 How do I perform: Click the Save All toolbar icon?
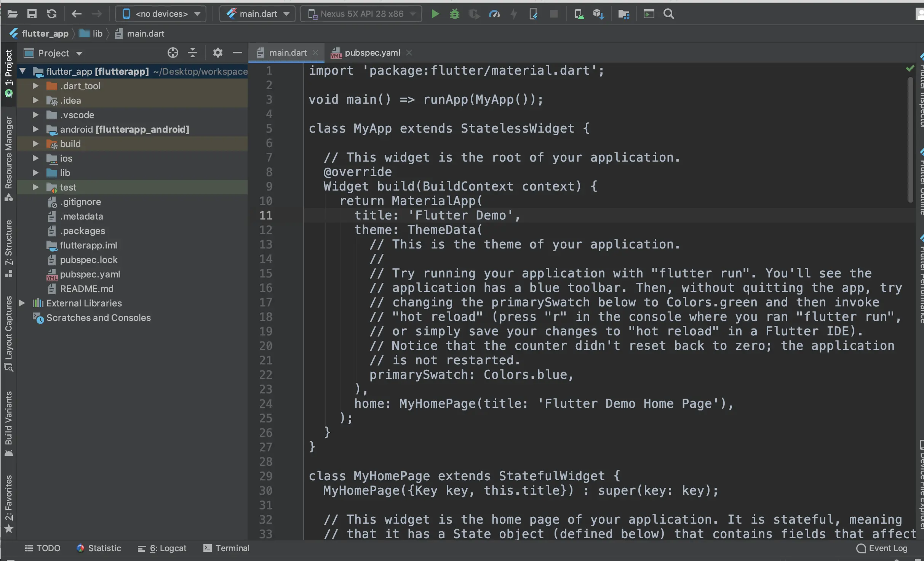click(32, 14)
